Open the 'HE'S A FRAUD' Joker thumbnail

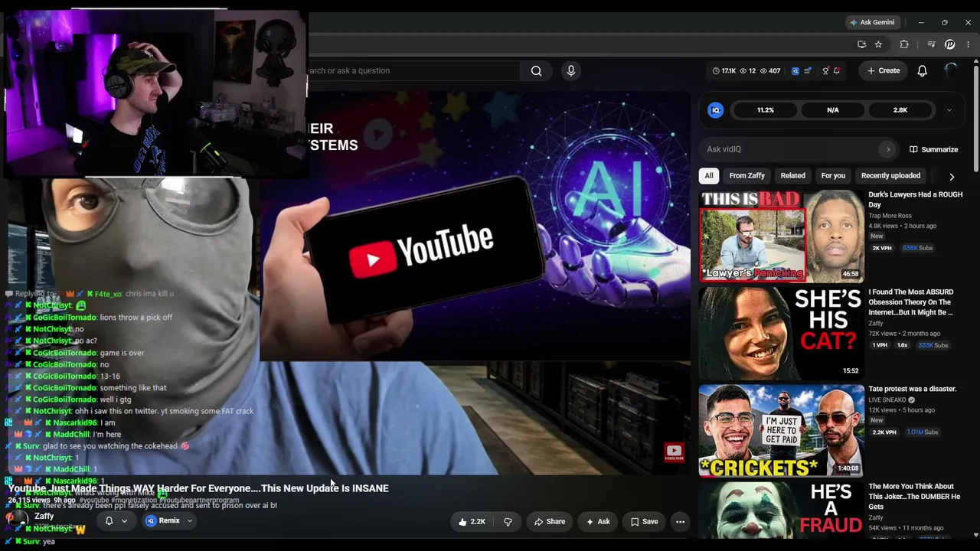coord(781,510)
